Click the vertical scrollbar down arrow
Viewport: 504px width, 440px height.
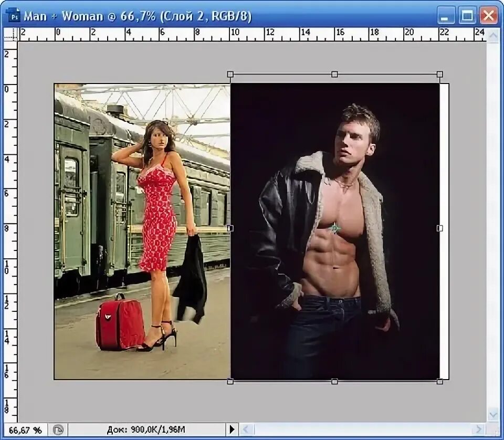click(x=493, y=414)
